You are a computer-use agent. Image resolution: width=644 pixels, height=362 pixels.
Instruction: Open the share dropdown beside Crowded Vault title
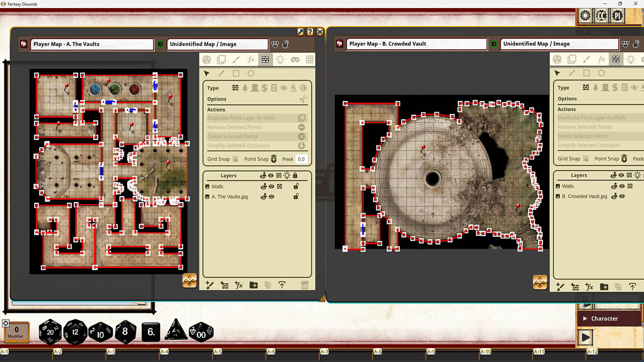[x=626, y=44]
